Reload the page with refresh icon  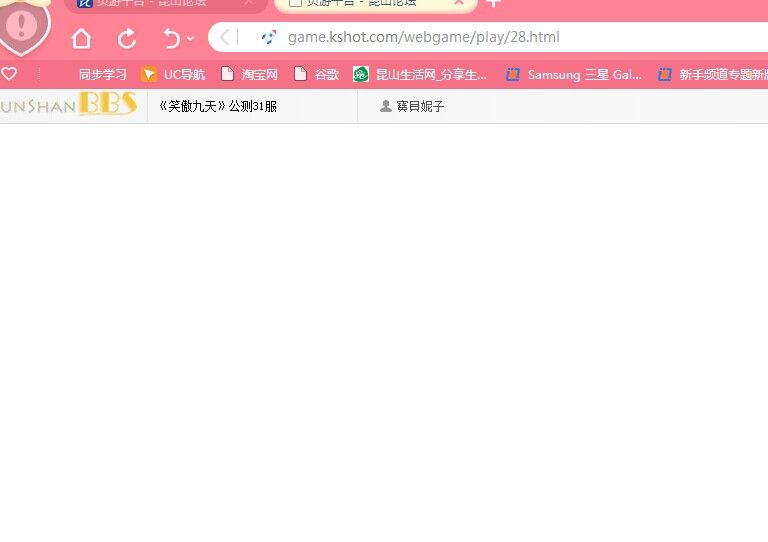pyautogui.click(x=127, y=39)
